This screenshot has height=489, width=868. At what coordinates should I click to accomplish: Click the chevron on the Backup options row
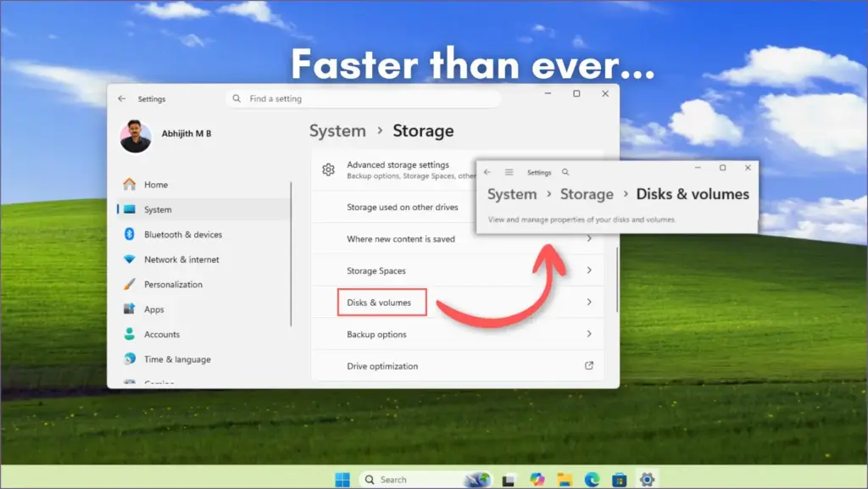pos(589,334)
